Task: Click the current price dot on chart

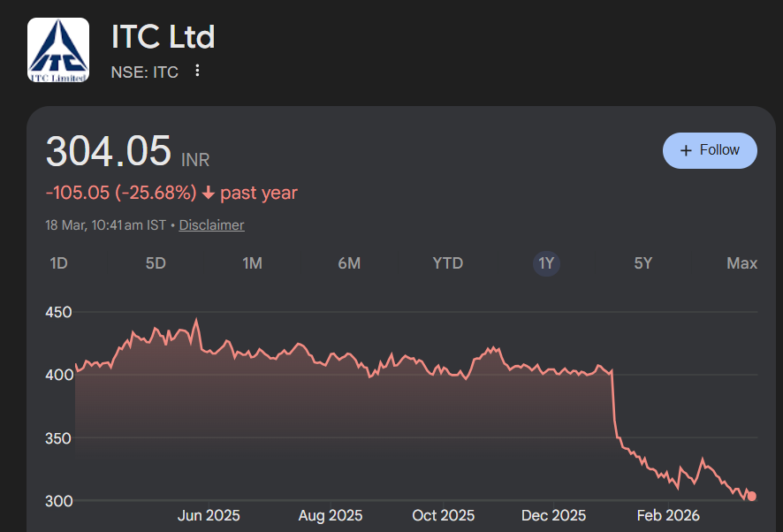Action: pos(751,496)
